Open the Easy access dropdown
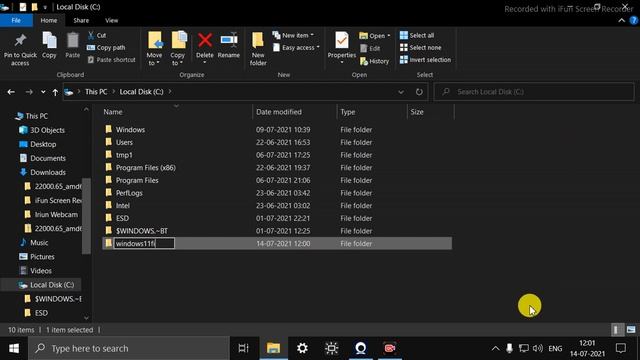Image resolution: width=640 pixels, height=360 pixels. 296,48
